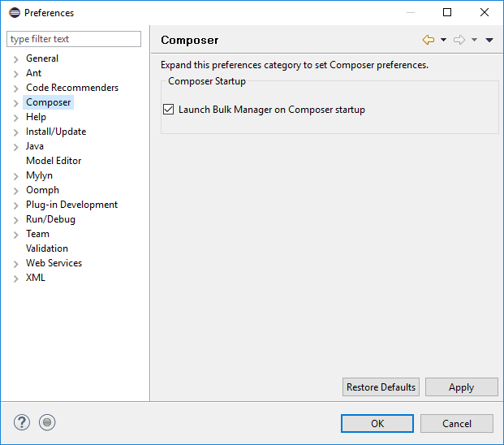Screen dimensions: 504x445
Task: Click the Apply button
Action: [x=462, y=387]
